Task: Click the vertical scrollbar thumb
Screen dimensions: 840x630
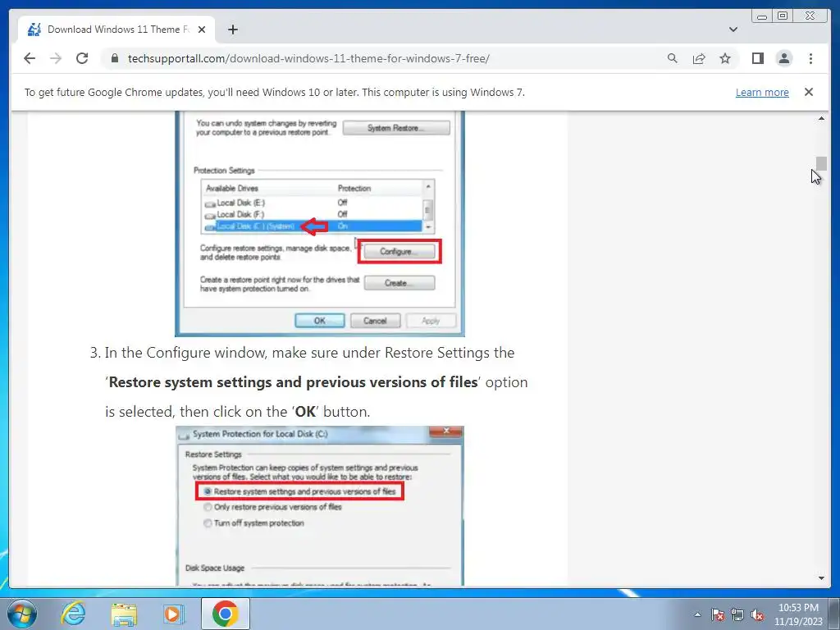Action: (821, 163)
